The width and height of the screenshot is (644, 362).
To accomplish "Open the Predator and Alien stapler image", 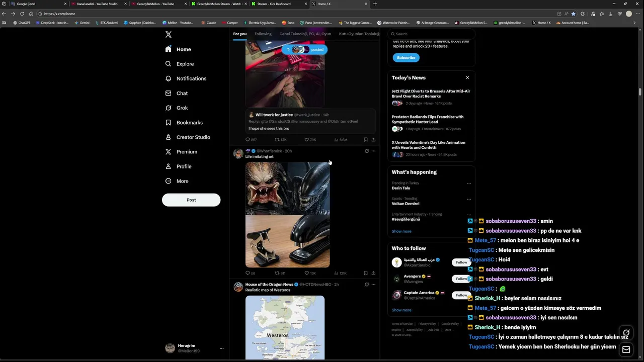I will (x=288, y=215).
